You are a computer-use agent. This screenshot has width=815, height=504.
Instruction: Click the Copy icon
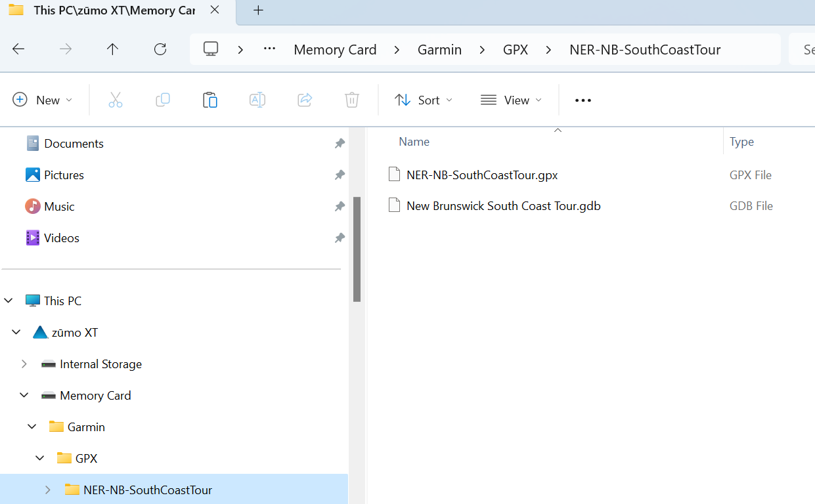coord(163,100)
